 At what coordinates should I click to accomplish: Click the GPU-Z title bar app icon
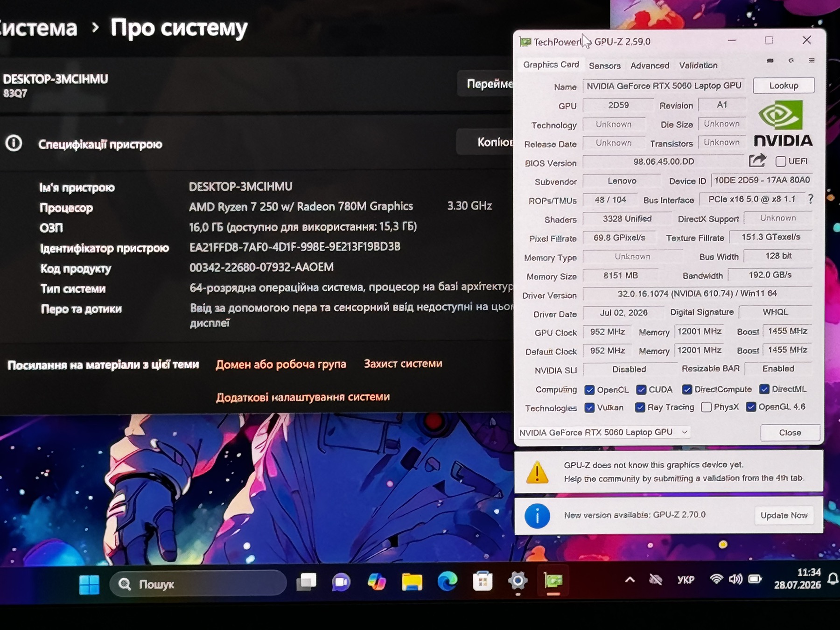coord(525,42)
